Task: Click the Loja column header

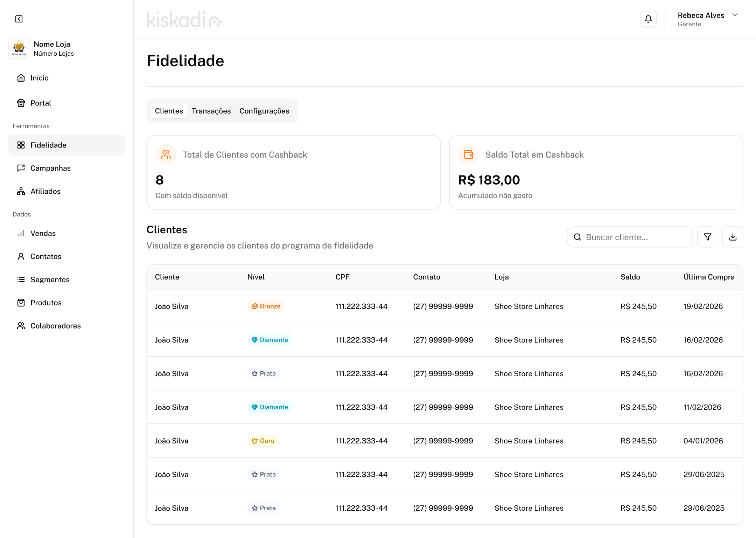Action: click(502, 277)
